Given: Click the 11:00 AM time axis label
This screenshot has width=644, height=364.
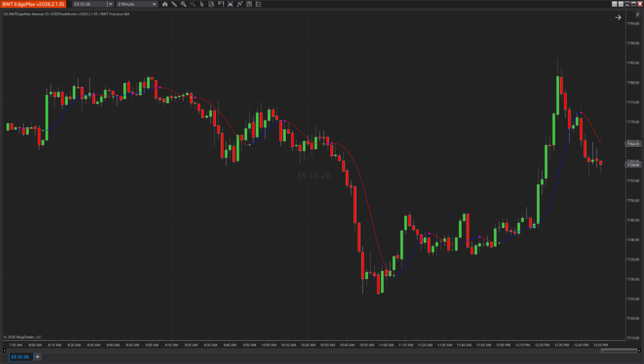Looking at the screenshot, I should (386, 345).
